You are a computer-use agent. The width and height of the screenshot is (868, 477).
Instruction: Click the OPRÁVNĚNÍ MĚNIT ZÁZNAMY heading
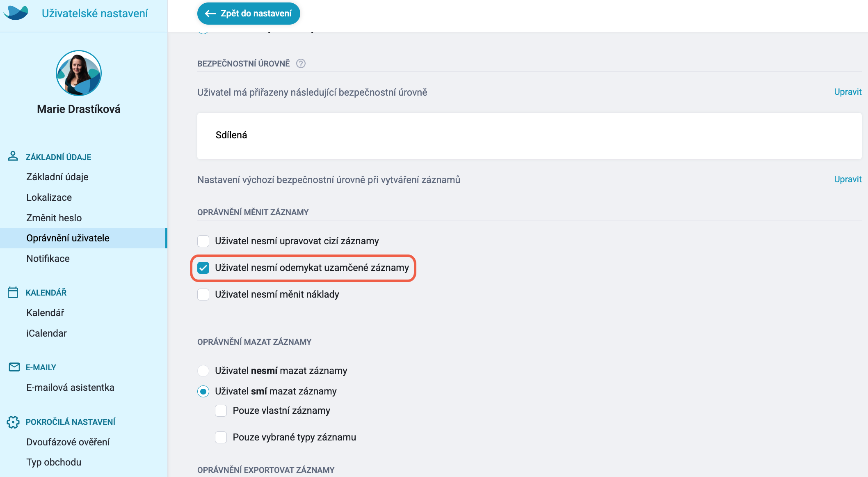(253, 212)
